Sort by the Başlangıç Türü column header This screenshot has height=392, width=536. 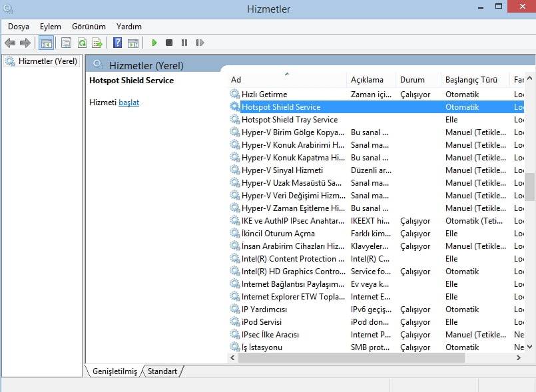point(475,80)
